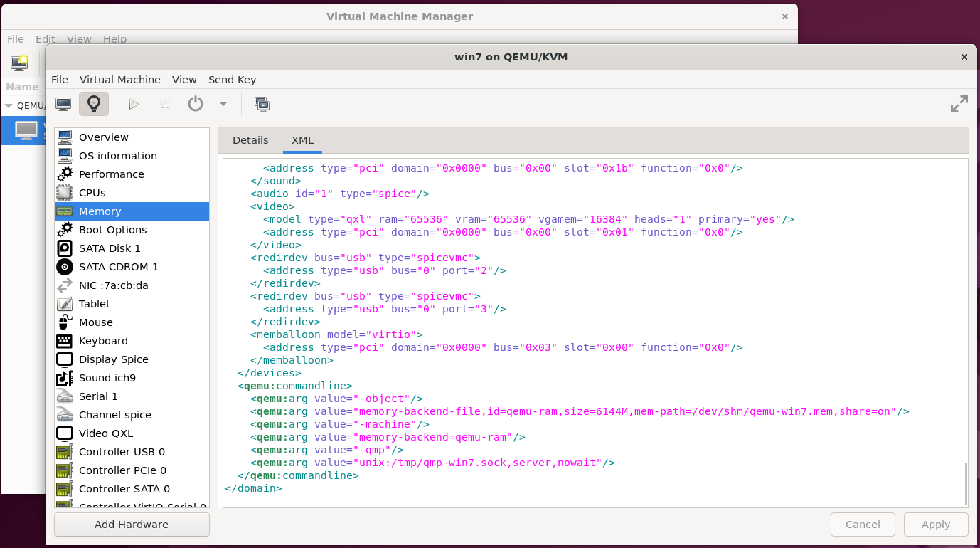
Task: Click the memory-backend-file qemu:arg line
Action: click(x=580, y=411)
